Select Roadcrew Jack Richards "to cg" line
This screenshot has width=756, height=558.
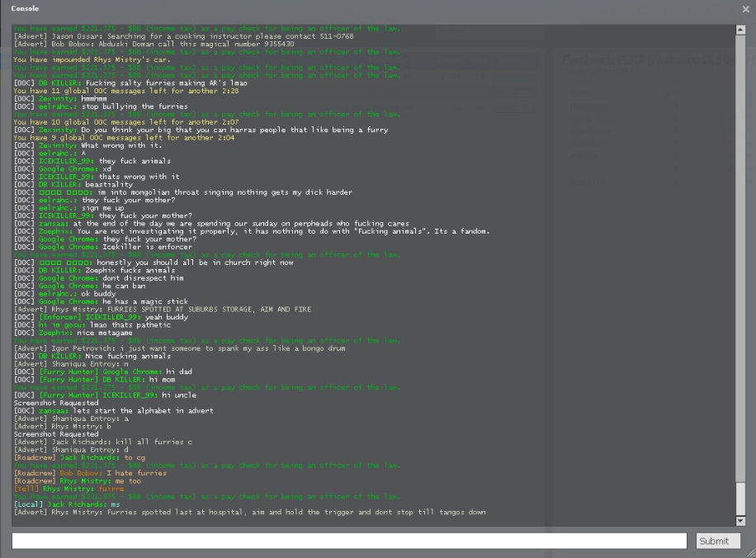pos(79,457)
